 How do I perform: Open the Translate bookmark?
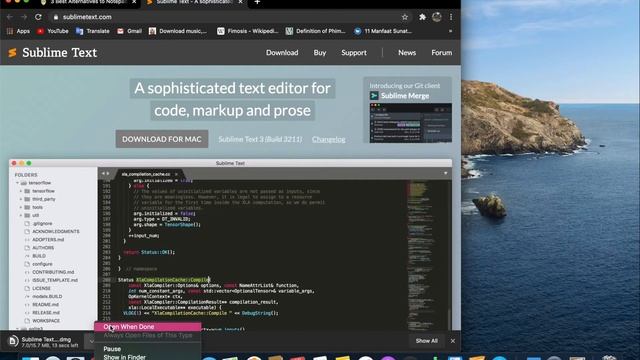(93, 31)
